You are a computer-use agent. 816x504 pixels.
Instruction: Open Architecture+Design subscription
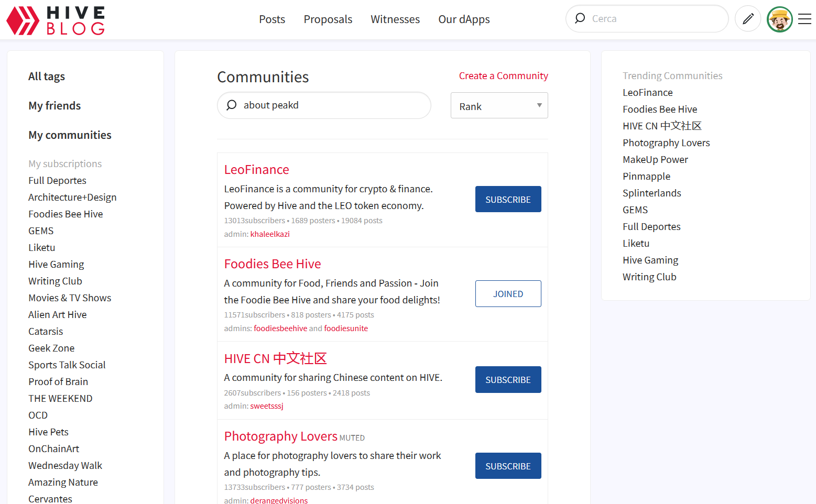tap(72, 198)
